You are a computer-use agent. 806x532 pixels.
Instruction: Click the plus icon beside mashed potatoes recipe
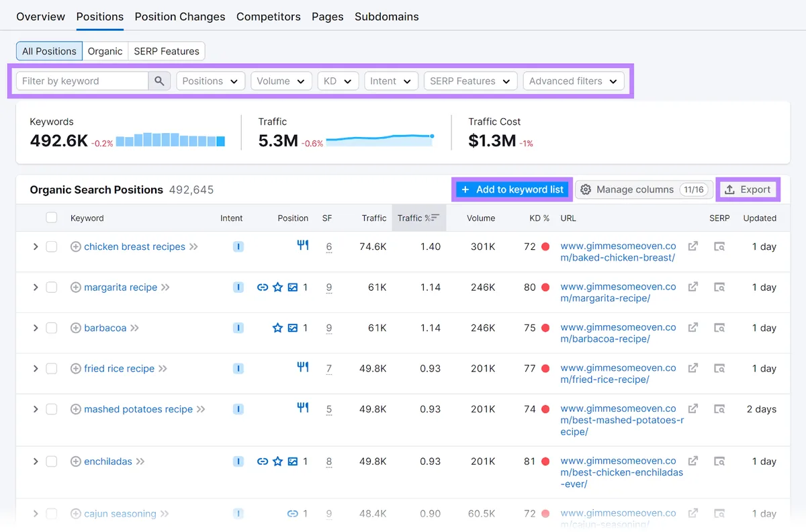(76, 409)
